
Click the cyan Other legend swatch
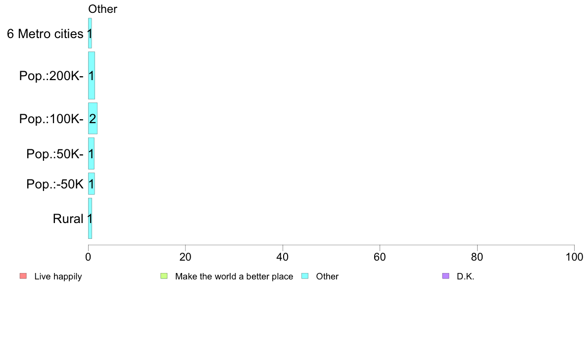[x=305, y=276]
